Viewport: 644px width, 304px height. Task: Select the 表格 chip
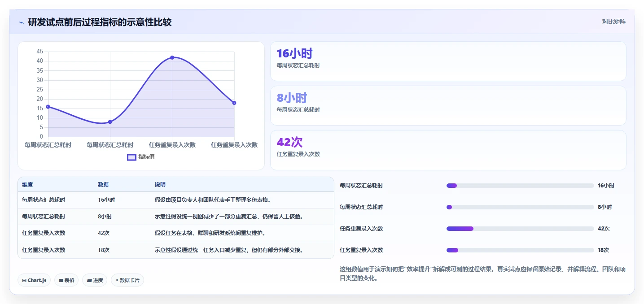pos(66,280)
